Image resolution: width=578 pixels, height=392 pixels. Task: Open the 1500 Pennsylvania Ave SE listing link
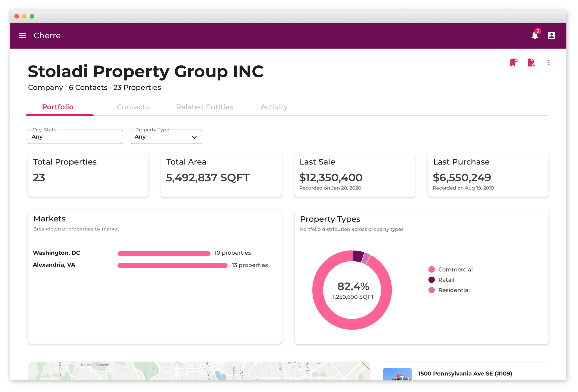click(465, 373)
